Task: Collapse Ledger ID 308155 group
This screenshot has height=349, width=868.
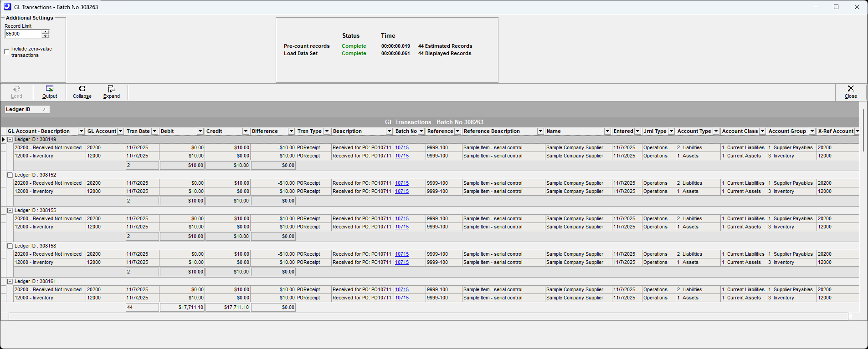Action: click(10, 210)
